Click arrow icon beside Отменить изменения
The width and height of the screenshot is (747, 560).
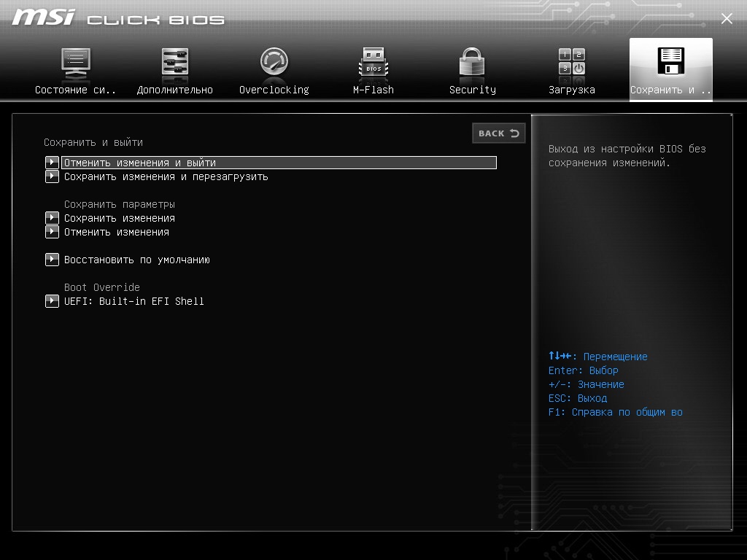(52, 232)
